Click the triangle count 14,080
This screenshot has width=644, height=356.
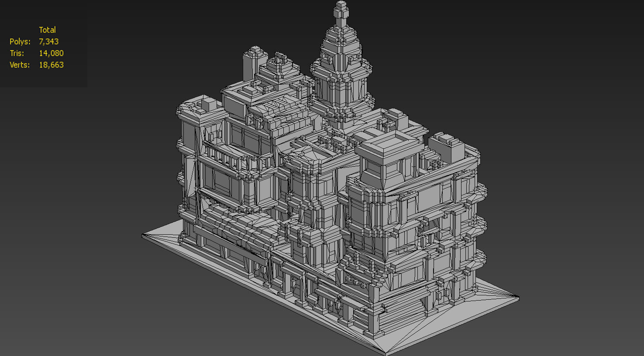point(51,53)
